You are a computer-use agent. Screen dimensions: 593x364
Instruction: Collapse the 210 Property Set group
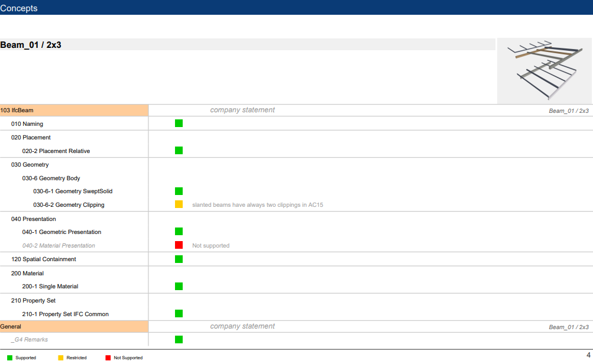[x=34, y=301]
